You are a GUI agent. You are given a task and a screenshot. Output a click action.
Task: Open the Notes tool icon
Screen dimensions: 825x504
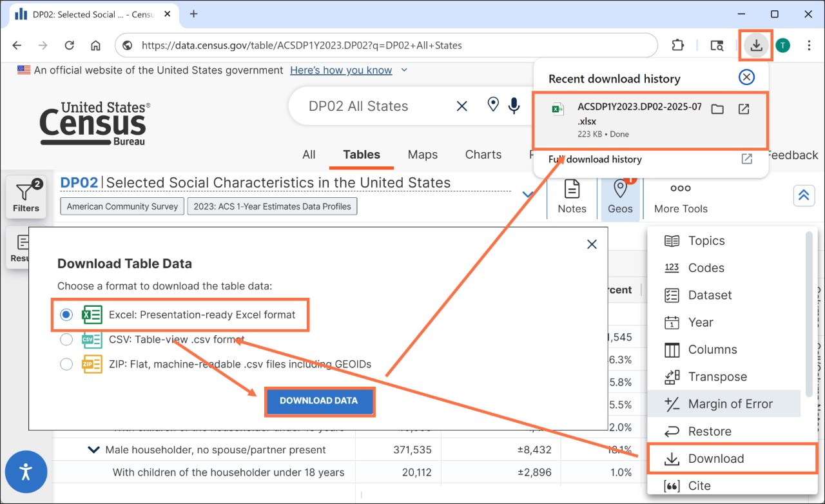coord(572,197)
